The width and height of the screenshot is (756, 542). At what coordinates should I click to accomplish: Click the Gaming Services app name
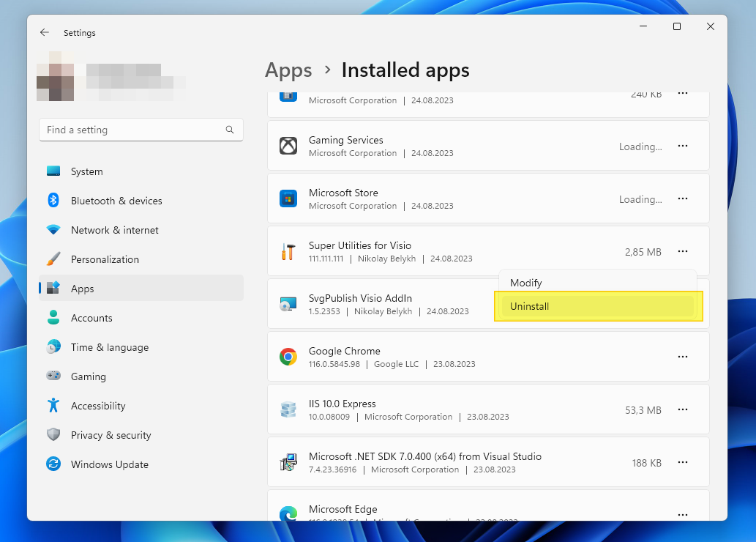pyautogui.click(x=345, y=140)
